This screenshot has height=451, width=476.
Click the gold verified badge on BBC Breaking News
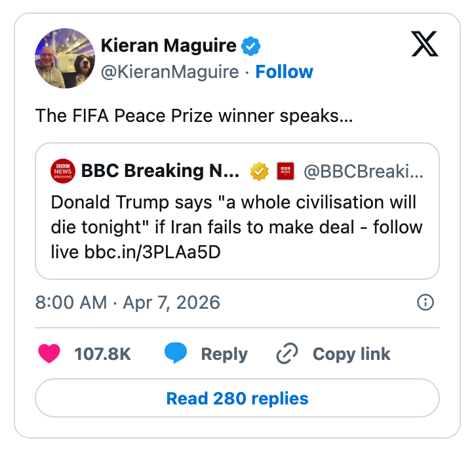click(260, 172)
